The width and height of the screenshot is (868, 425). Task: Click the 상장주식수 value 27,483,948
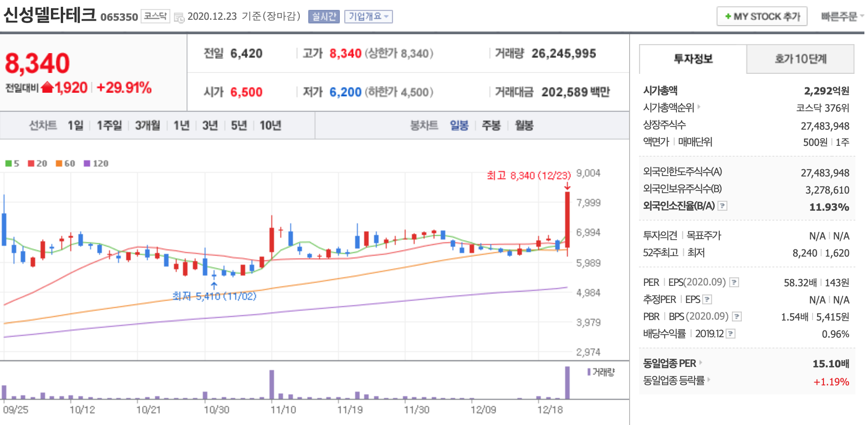(x=825, y=126)
